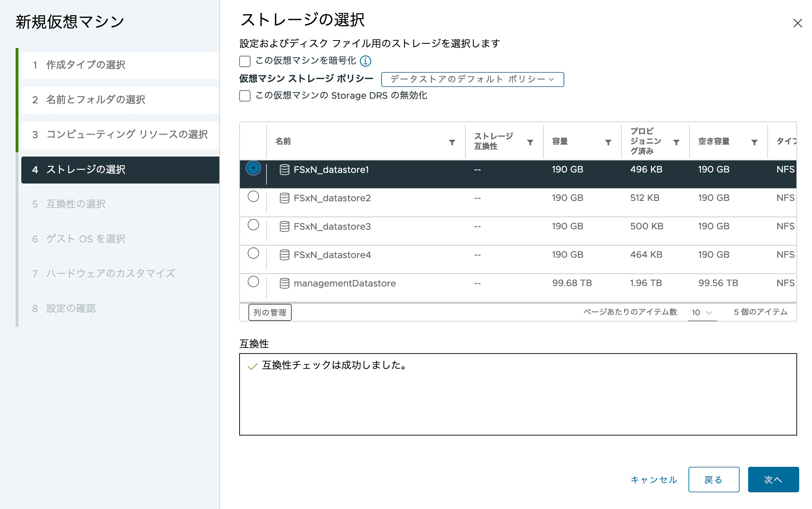Expand the items-per-page dropdown showing 10
This screenshot has height=509, width=812.
702,312
